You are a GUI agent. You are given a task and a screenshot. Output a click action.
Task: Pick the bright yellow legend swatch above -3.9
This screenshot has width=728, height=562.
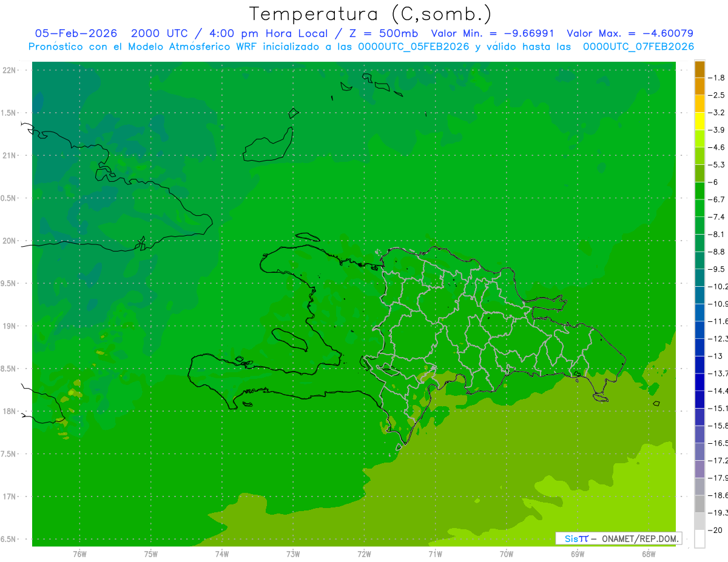(699, 121)
